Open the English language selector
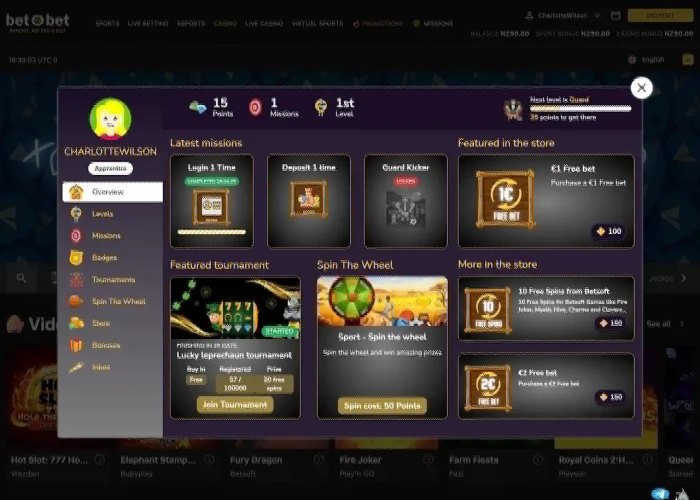 [646, 60]
